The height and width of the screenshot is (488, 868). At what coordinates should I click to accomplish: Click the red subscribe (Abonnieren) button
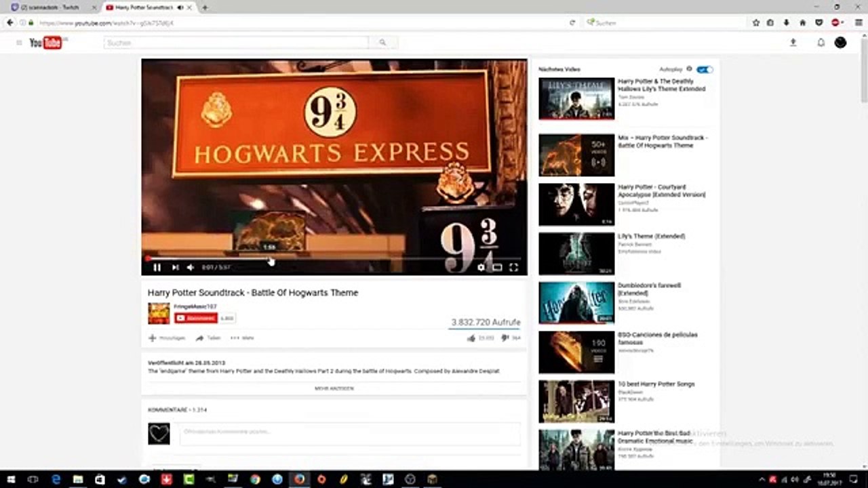pyautogui.click(x=196, y=318)
